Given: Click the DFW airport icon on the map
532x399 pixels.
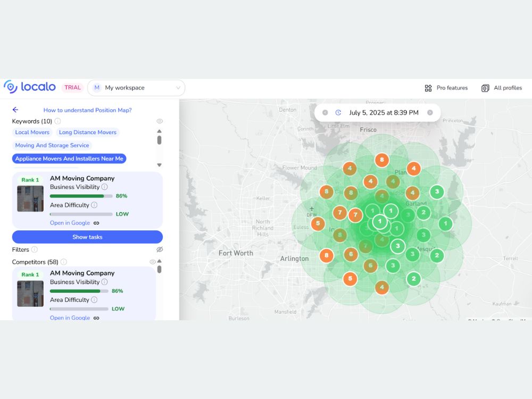Looking at the screenshot, I should 311,209.
